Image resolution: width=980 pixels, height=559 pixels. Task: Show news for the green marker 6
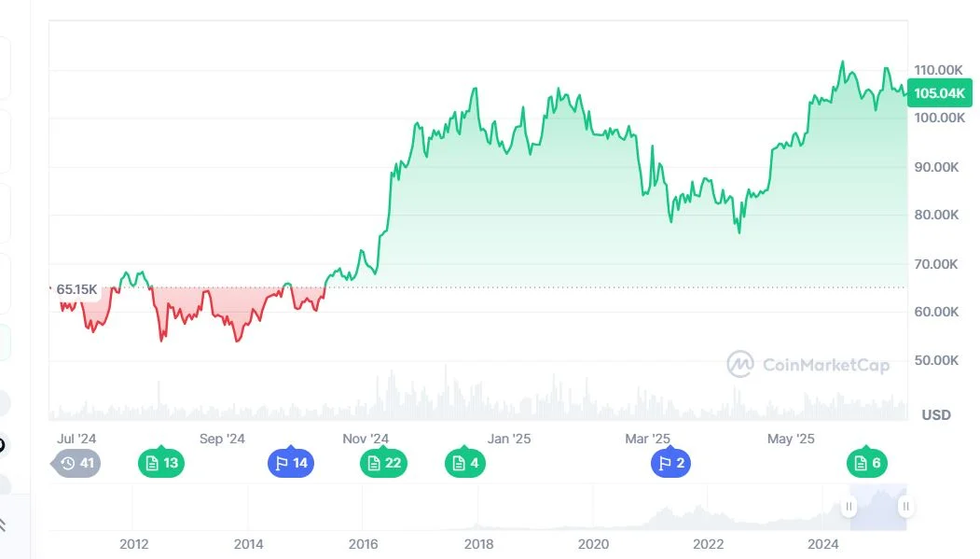click(x=866, y=463)
